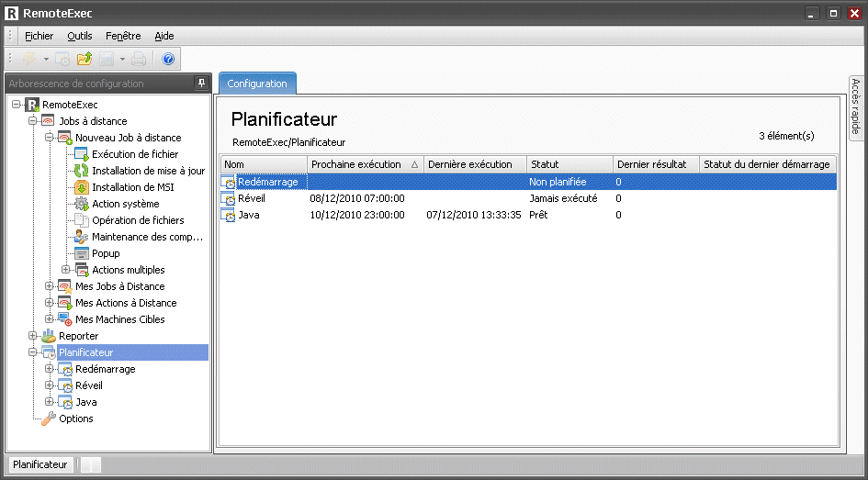This screenshot has height=480, width=868.
Task: Click the open folder toolbar icon
Action: click(85, 59)
